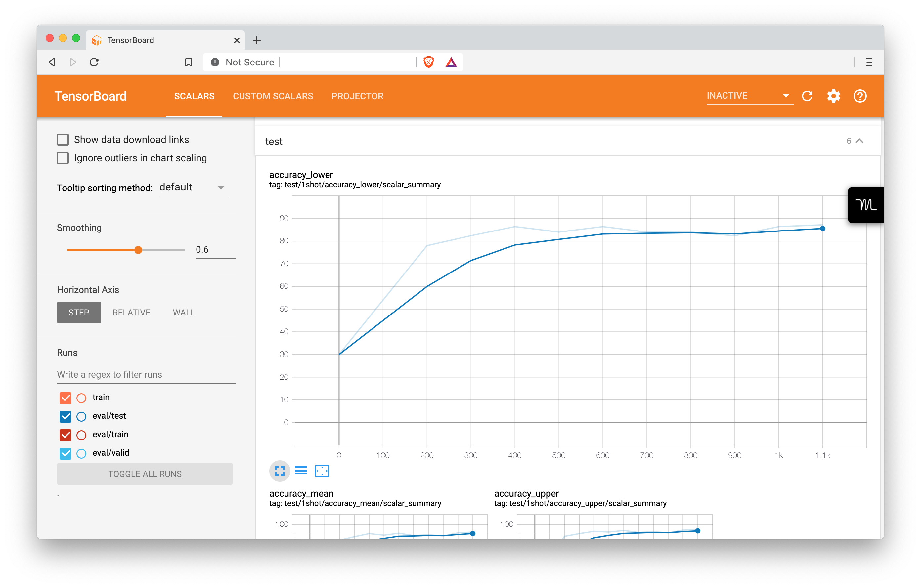Open the PROJECTOR tab
Viewport: 921px width, 588px height.
point(357,96)
